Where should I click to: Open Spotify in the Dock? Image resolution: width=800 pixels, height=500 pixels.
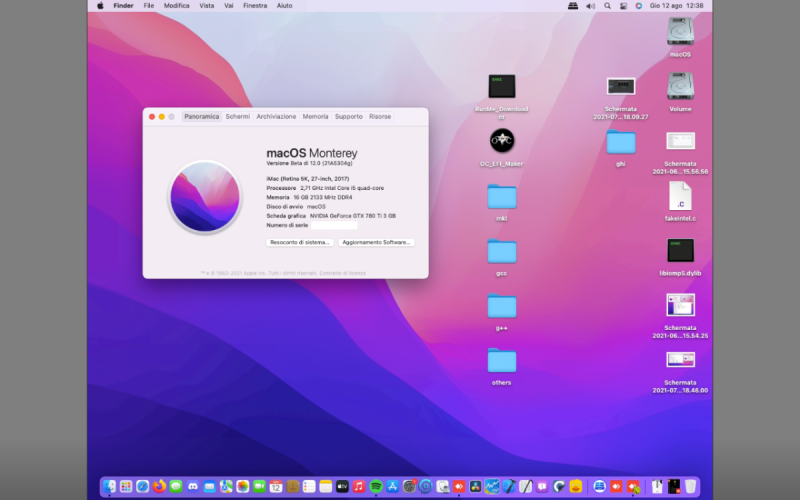[x=376, y=486]
